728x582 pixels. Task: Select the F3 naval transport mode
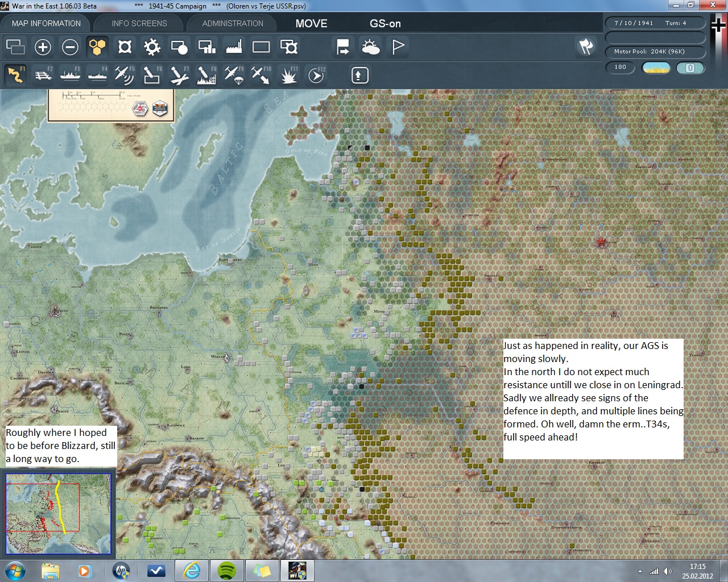click(70, 75)
